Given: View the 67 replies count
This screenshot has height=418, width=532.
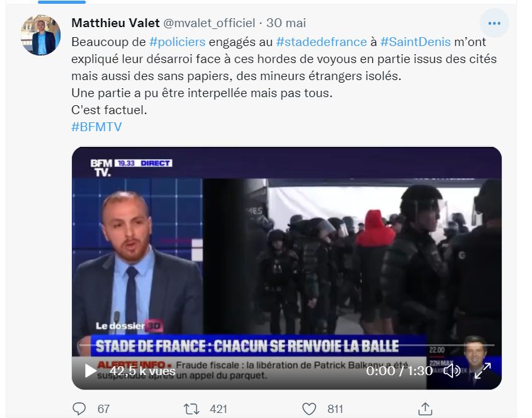Looking at the screenshot, I should coord(103,409).
